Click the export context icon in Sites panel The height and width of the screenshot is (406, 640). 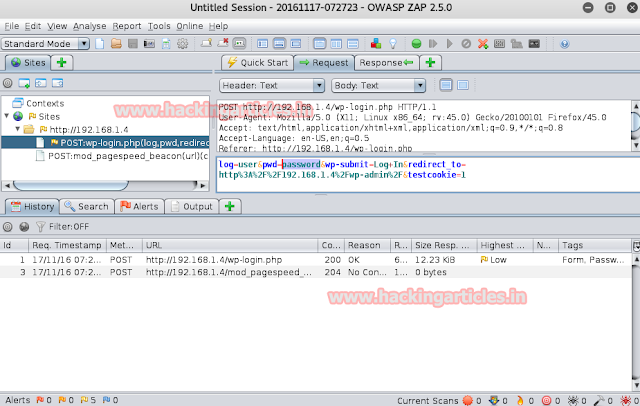[x=57, y=83]
